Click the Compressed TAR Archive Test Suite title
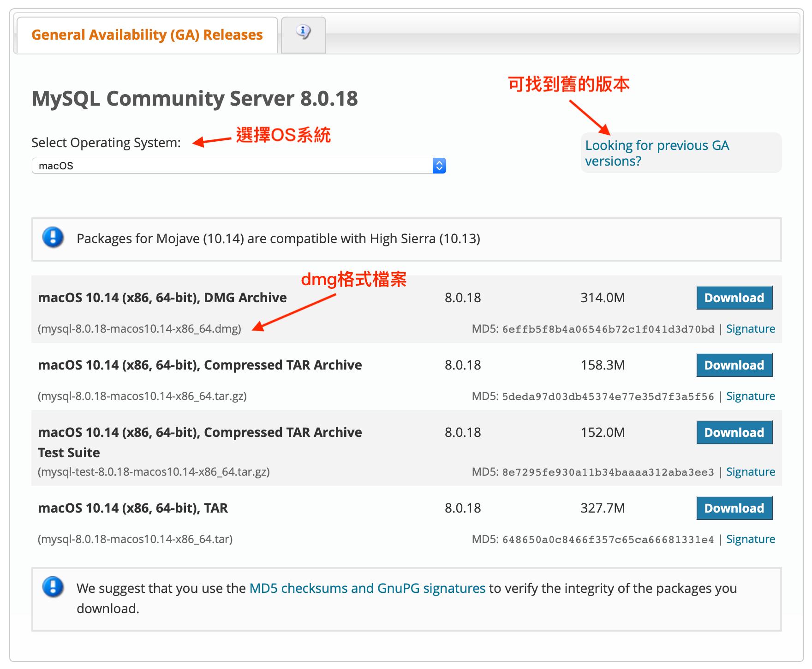Screen dimensions: 812x669 [x=200, y=442]
